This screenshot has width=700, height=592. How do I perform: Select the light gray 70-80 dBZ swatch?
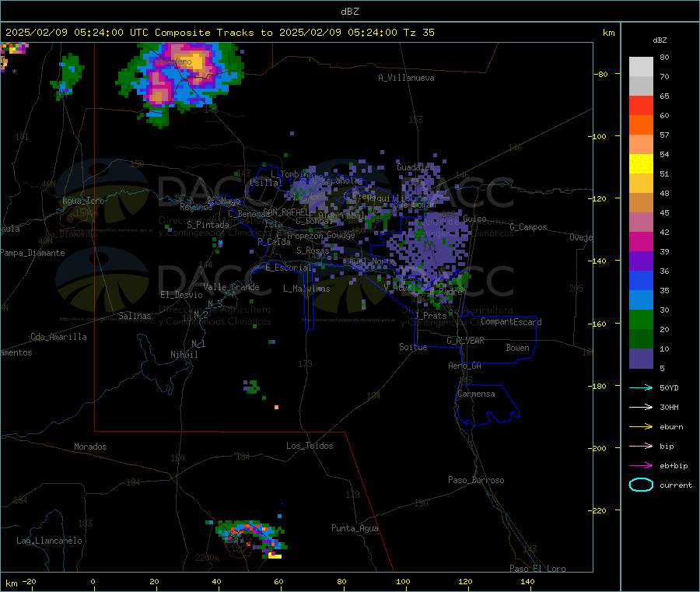point(641,67)
